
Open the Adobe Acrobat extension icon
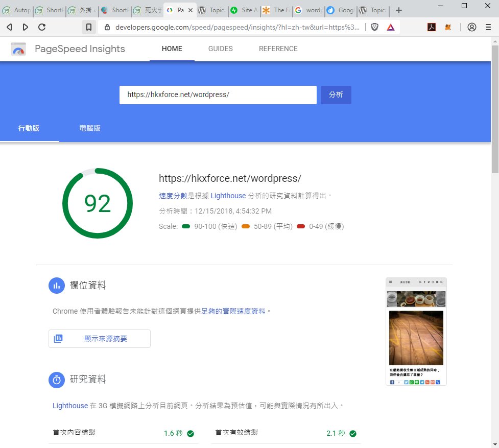point(431,27)
